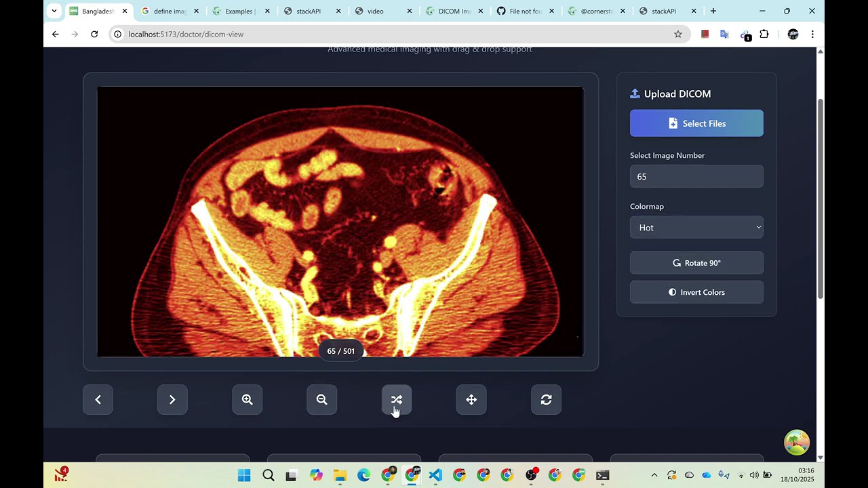Activate the pan move tool
Screen dimensions: 868x488
coord(471,400)
